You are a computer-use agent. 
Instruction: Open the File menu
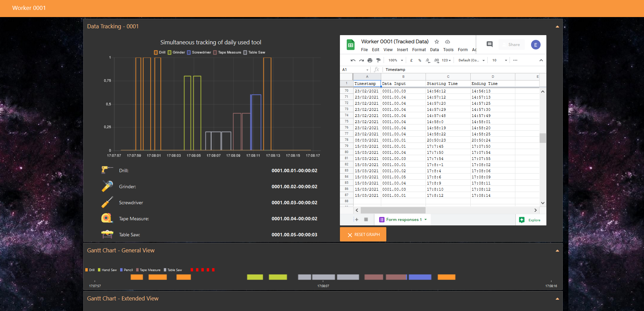364,50
